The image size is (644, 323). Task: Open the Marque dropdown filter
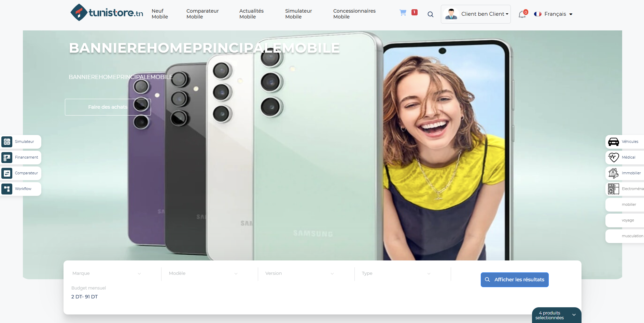106,273
